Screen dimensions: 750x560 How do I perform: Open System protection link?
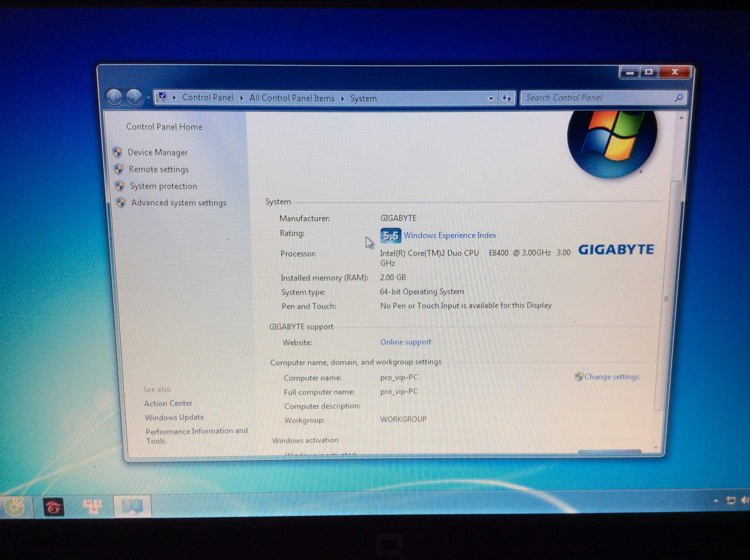[x=163, y=186]
